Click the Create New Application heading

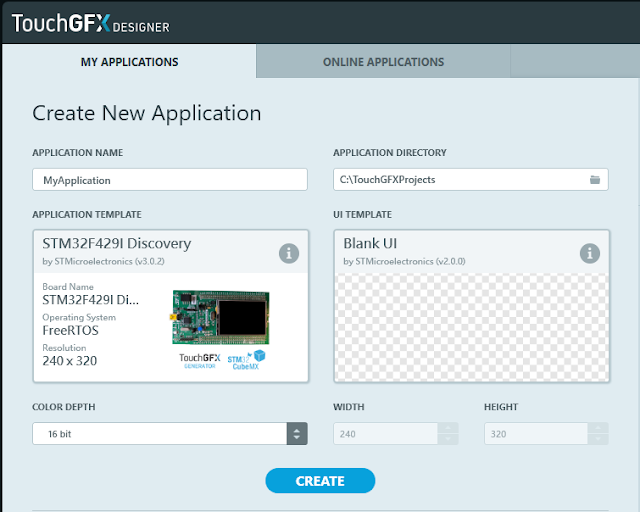tap(147, 113)
